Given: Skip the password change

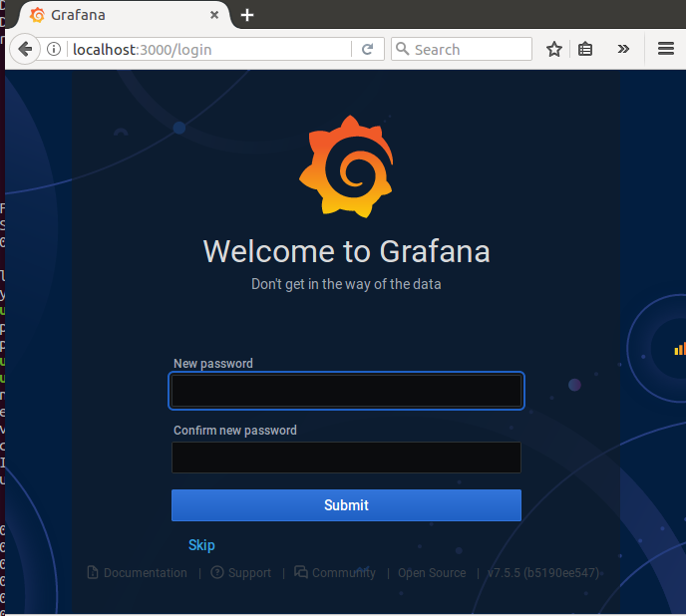Looking at the screenshot, I should [x=201, y=545].
